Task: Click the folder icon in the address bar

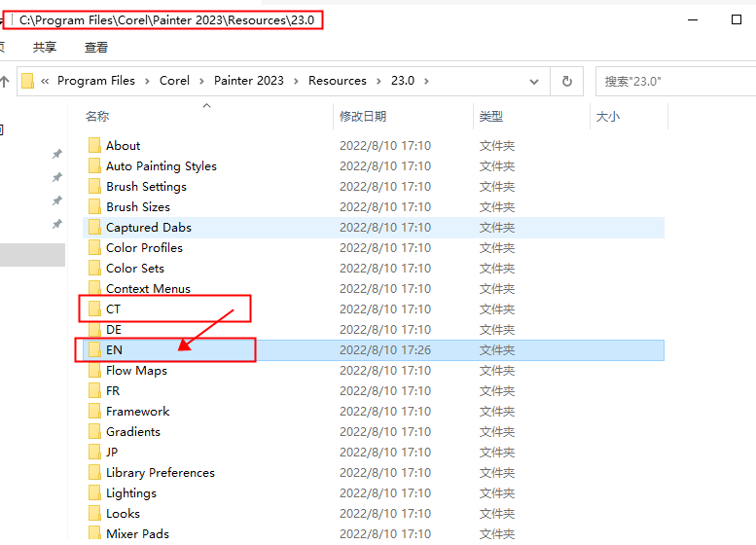Action: click(28, 81)
